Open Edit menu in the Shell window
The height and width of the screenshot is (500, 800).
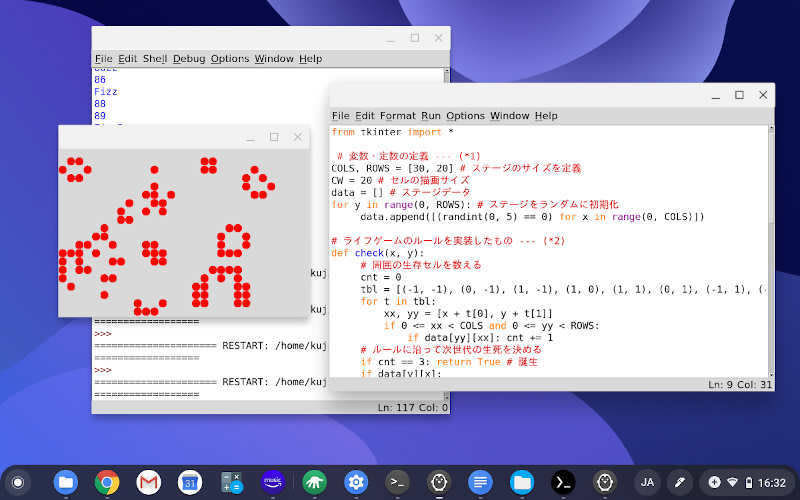coord(128,59)
